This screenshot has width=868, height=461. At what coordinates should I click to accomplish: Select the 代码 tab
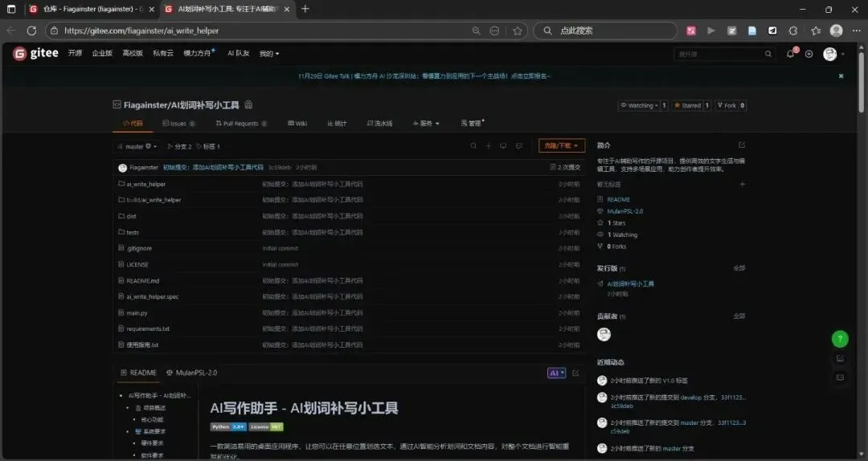[x=133, y=124]
